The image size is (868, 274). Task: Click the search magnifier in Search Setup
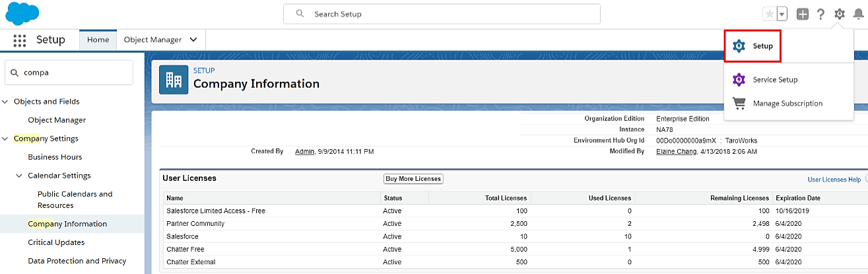[x=300, y=14]
